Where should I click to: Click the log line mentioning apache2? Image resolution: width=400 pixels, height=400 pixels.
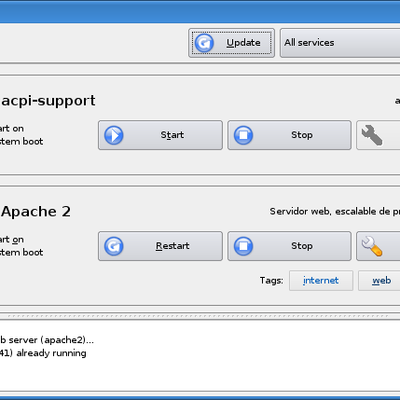(x=47, y=340)
